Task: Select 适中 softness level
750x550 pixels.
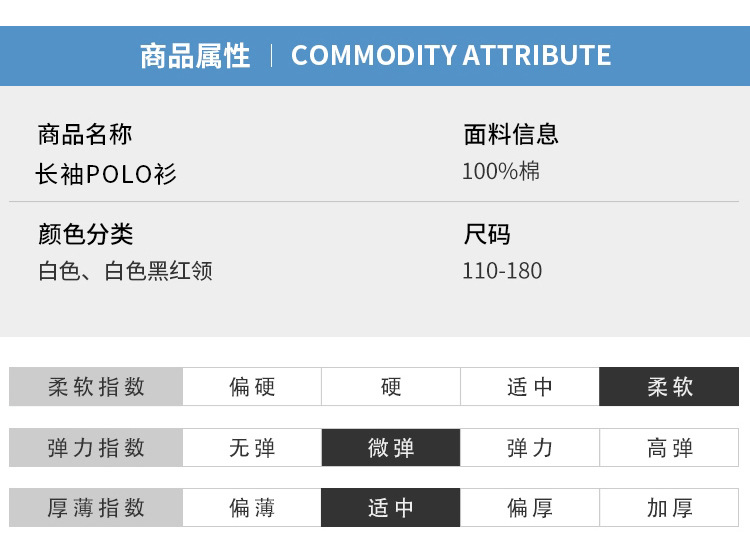Action: (530, 387)
